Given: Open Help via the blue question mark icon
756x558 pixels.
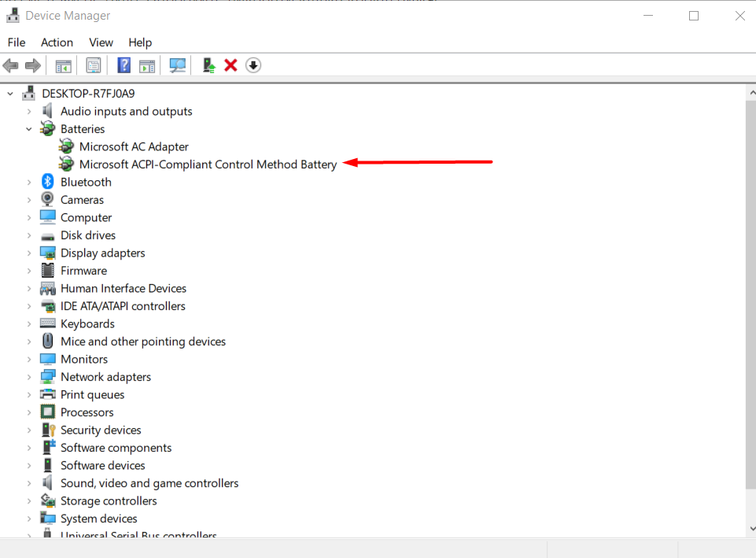Looking at the screenshot, I should [x=124, y=65].
